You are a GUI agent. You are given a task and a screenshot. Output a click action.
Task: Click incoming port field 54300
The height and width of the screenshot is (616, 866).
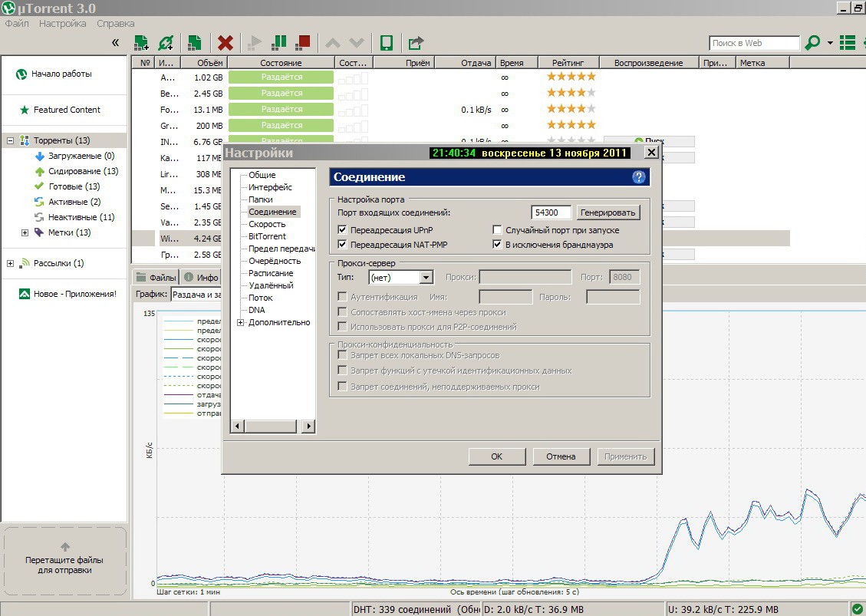click(552, 212)
